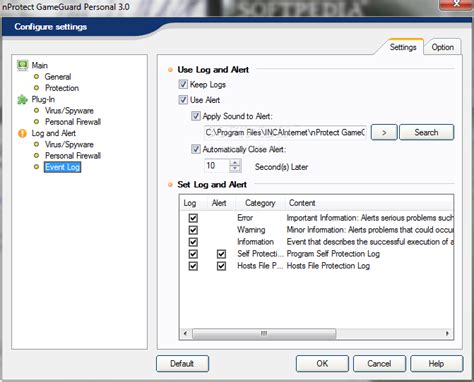Click the list's horizontal scrollbar thumb
474x382 pixels.
pos(264,333)
